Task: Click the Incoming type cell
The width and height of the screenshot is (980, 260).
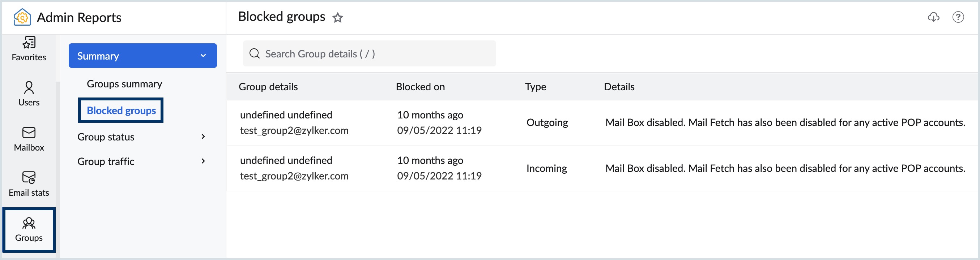Action: pyautogui.click(x=546, y=168)
